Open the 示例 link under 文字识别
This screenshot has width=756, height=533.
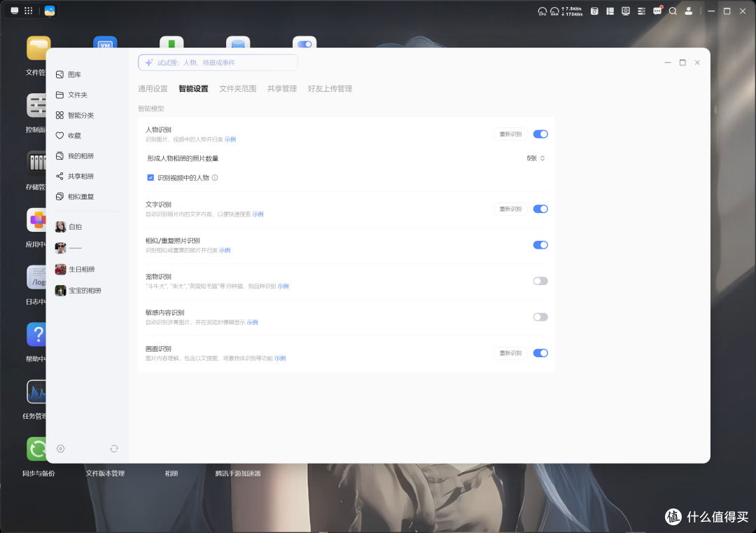[x=258, y=214]
